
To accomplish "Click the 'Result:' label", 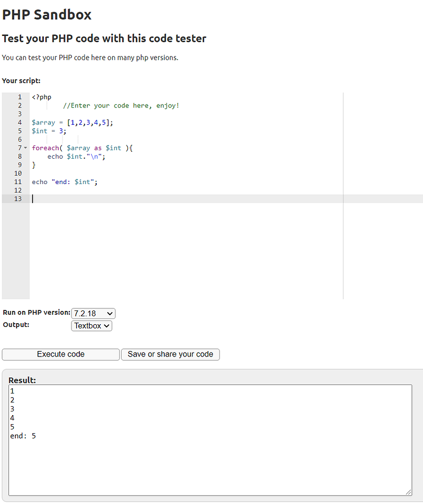I will point(22,380).
